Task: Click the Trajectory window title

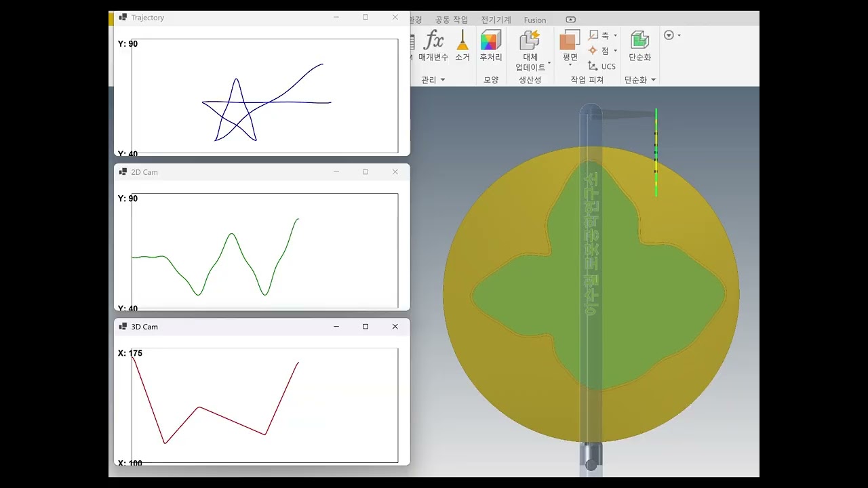Action: [x=148, y=18]
